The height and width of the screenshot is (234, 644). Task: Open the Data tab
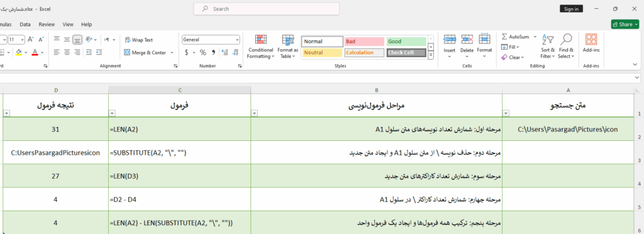click(x=25, y=25)
